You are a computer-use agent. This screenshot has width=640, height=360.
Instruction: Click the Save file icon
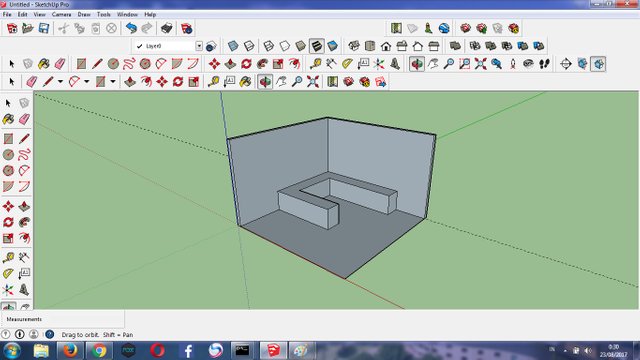44,28
